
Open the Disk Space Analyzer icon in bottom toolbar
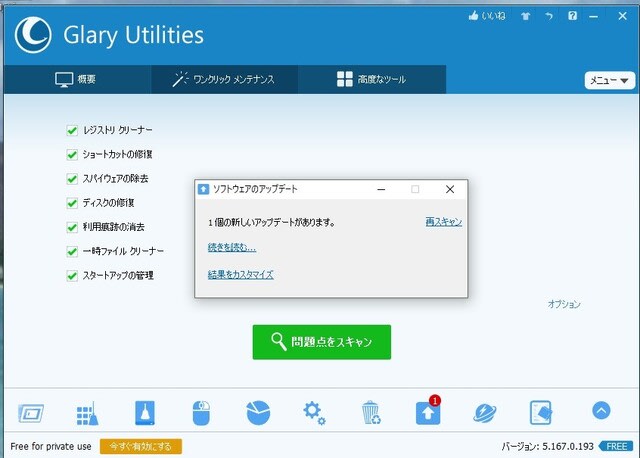[x=31, y=413]
